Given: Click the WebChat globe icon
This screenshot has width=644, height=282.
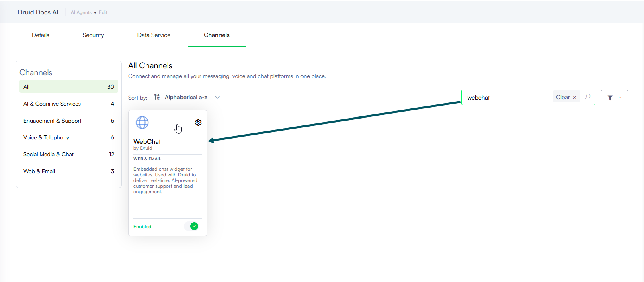Looking at the screenshot, I should pyautogui.click(x=142, y=123).
